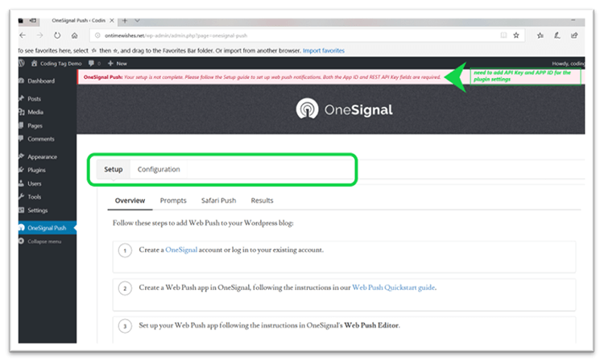This screenshot has height=364, width=604.
Task: Add page to favorites with star icon
Action: (516, 35)
